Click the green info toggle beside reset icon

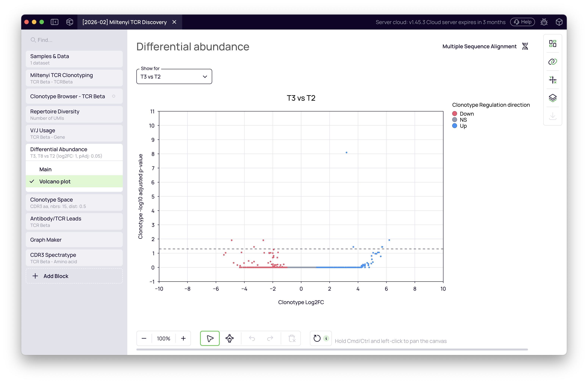(326, 338)
